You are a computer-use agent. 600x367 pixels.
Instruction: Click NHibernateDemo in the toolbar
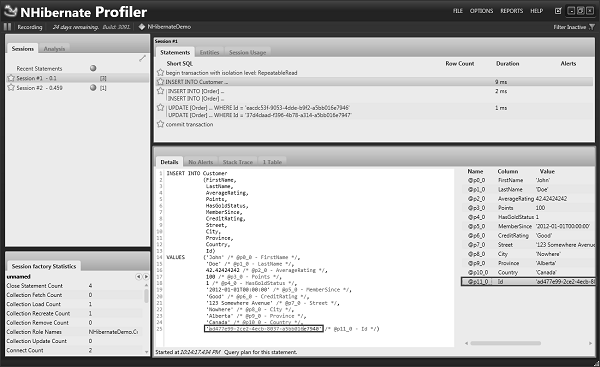(x=169, y=27)
